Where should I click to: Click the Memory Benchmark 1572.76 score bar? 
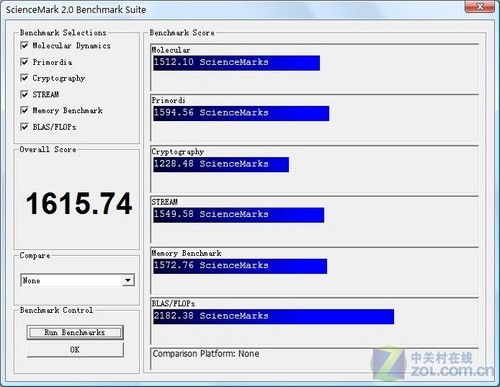240,266
